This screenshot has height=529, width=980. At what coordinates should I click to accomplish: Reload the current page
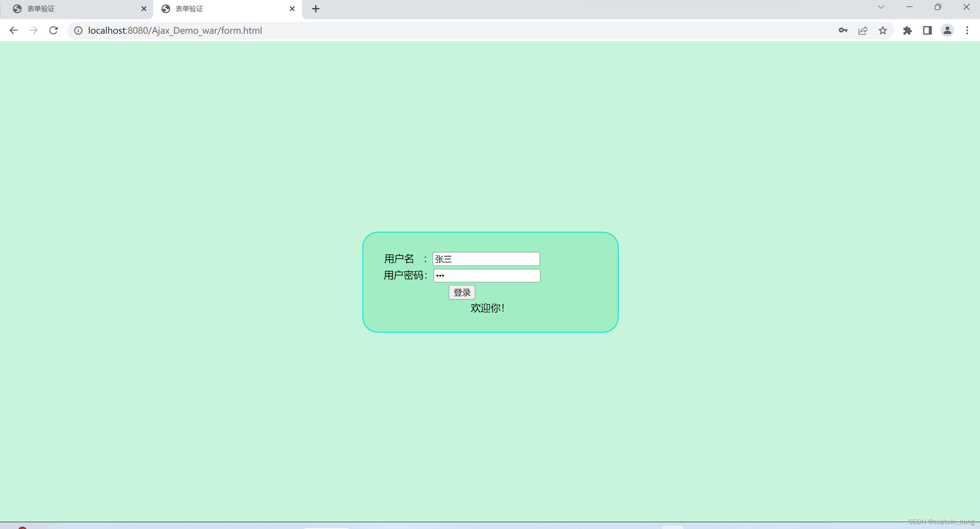54,30
